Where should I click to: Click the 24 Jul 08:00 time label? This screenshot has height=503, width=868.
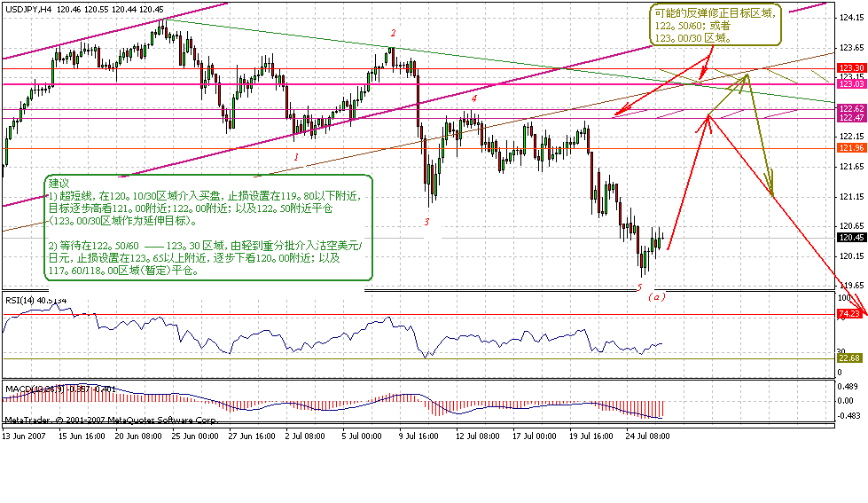click(648, 436)
